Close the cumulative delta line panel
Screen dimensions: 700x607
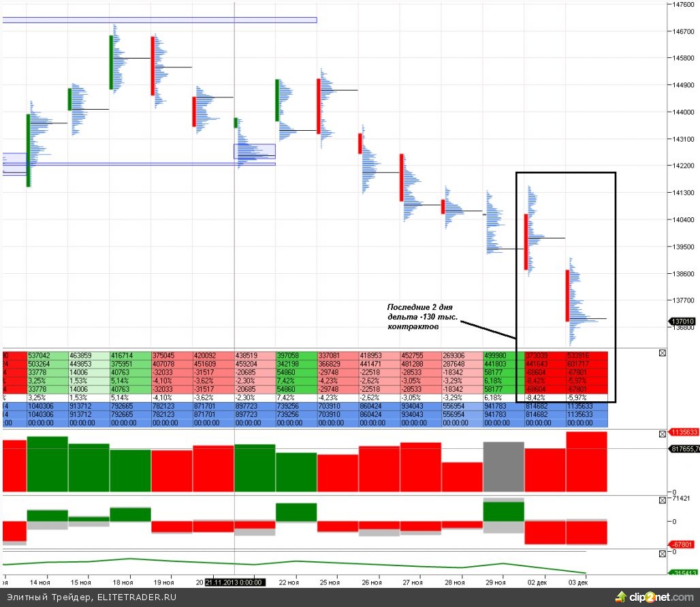[663, 554]
